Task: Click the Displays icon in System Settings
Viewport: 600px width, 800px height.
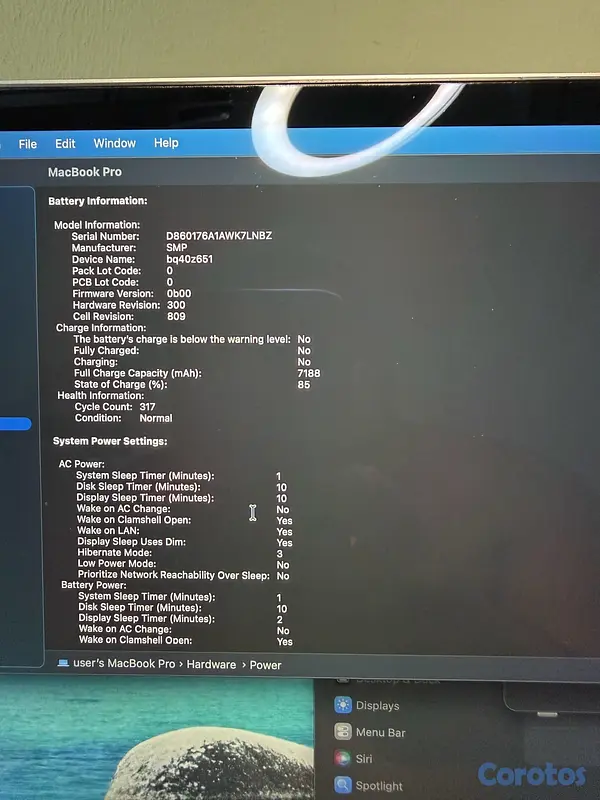Action: coord(343,705)
